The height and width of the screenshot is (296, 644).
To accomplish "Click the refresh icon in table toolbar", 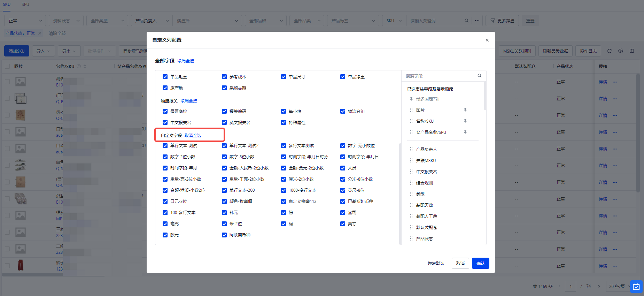I will (610, 51).
